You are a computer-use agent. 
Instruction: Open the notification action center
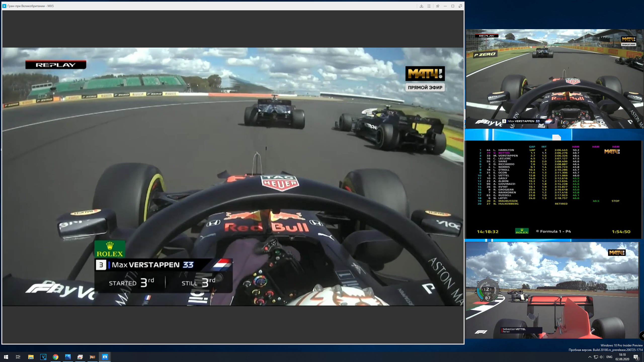click(x=636, y=357)
